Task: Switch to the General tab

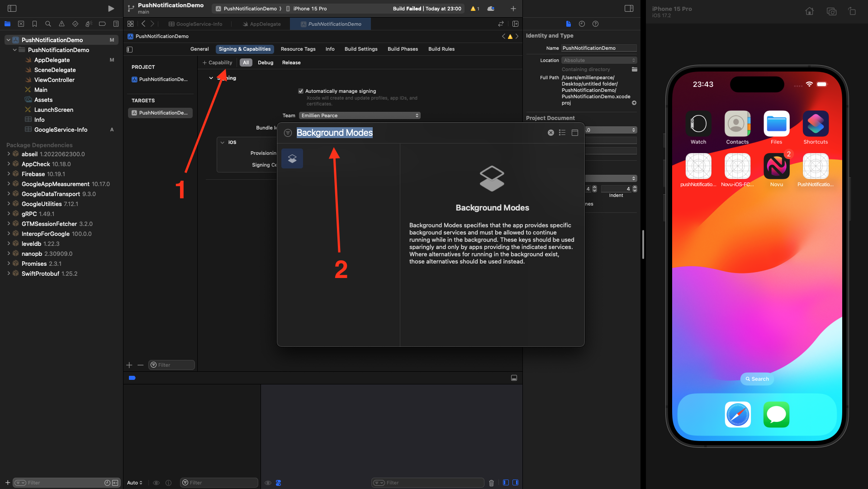Action: coord(199,49)
